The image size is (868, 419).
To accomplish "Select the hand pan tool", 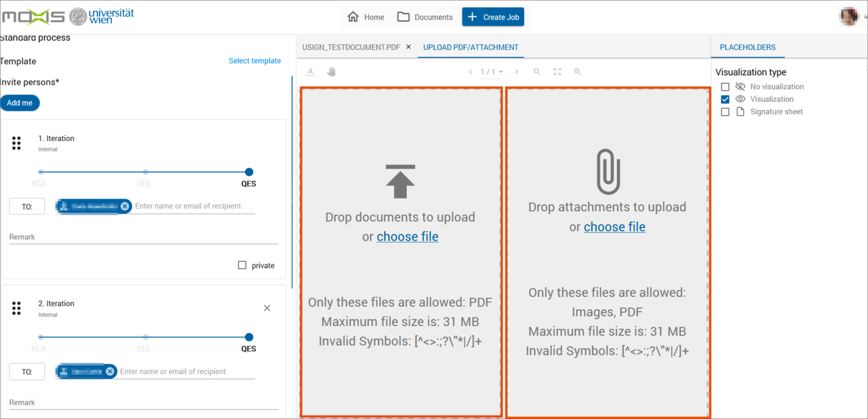I will click(331, 72).
